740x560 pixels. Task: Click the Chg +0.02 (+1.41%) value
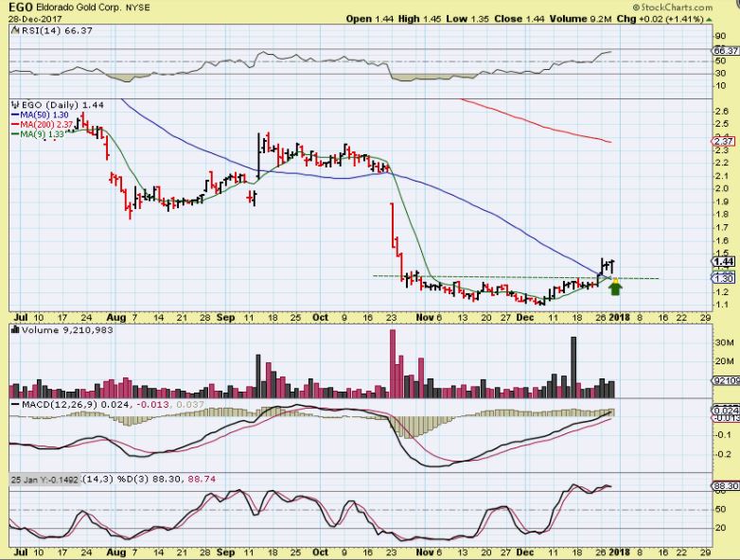pos(661,19)
